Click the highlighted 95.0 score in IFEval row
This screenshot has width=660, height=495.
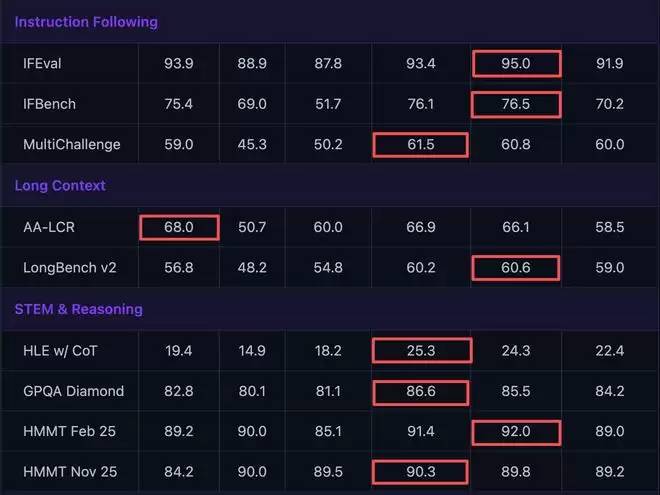(516, 64)
